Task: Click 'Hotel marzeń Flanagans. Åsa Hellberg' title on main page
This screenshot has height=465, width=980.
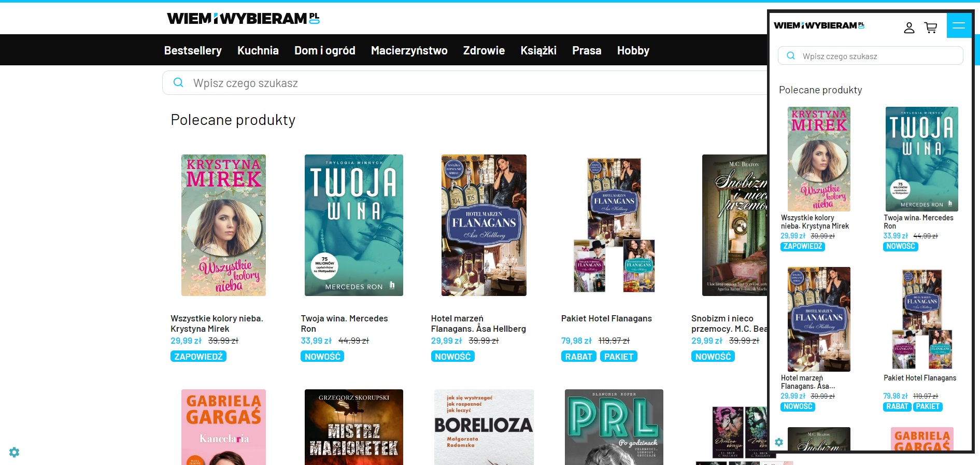Action: pos(478,323)
